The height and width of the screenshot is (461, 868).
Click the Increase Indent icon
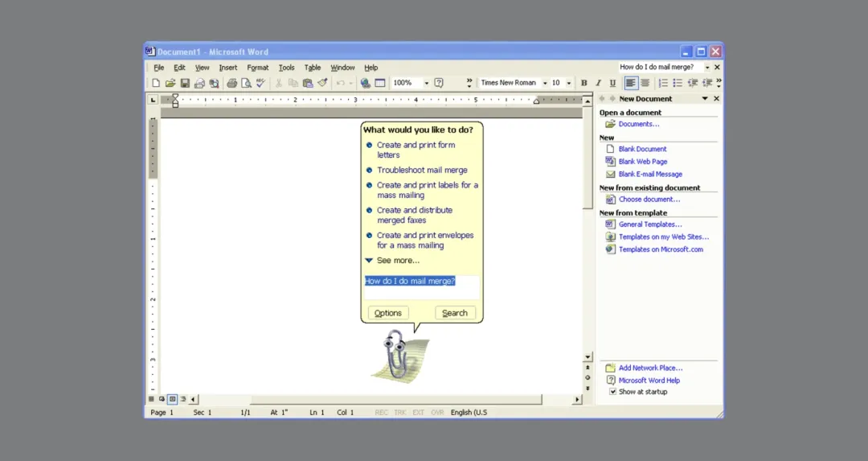coord(707,83)
